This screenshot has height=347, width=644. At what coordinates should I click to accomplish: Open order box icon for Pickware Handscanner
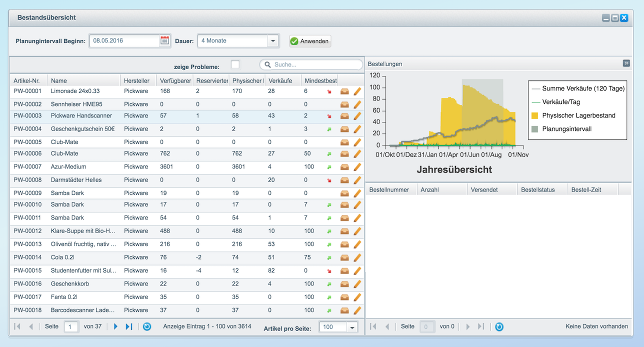345,115
